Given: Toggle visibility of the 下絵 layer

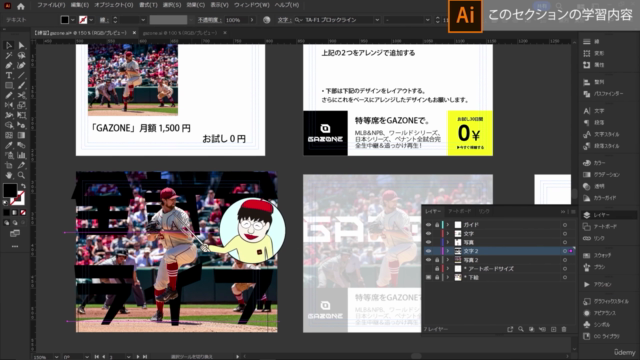Looking at the screenshot, I should pyautogui.click(x=428, y=278).
